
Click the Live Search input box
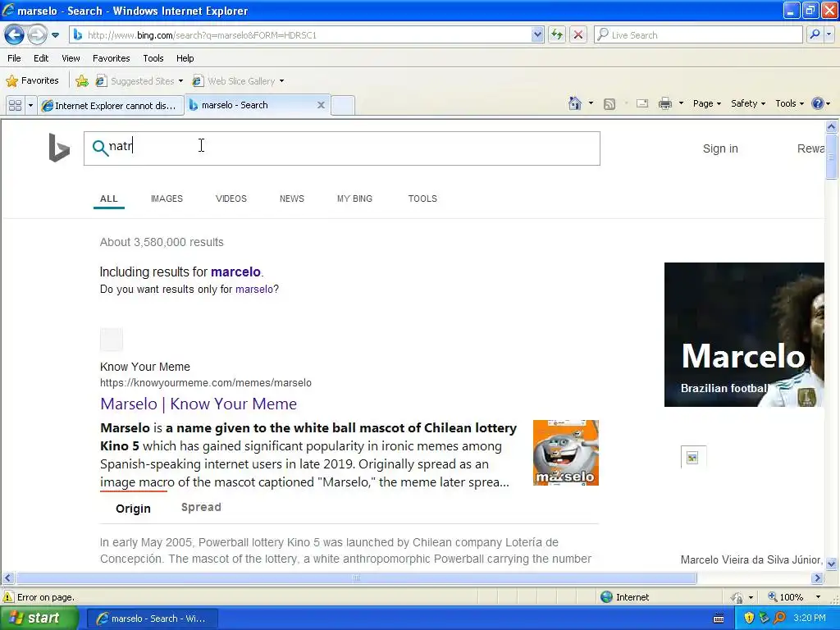698,34
